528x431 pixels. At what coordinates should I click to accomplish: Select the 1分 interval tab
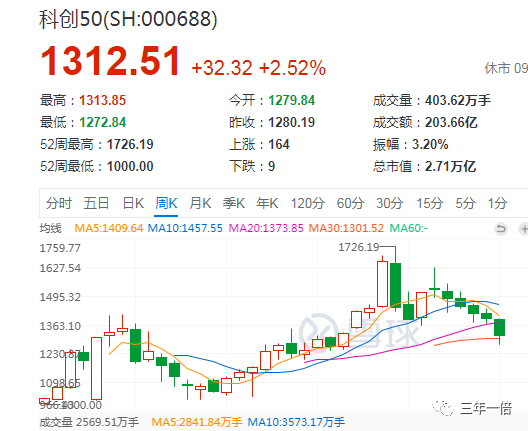497,203
